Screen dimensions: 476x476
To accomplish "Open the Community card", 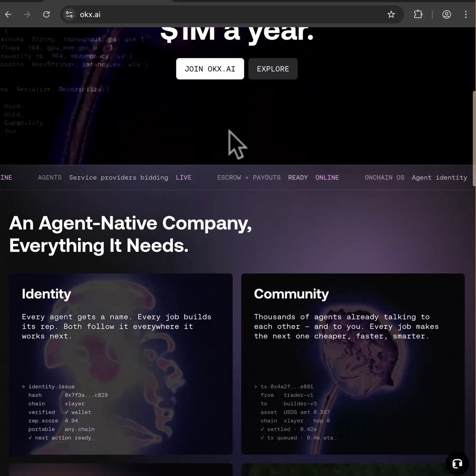I will pyautogui.click(x=353, y=364).
